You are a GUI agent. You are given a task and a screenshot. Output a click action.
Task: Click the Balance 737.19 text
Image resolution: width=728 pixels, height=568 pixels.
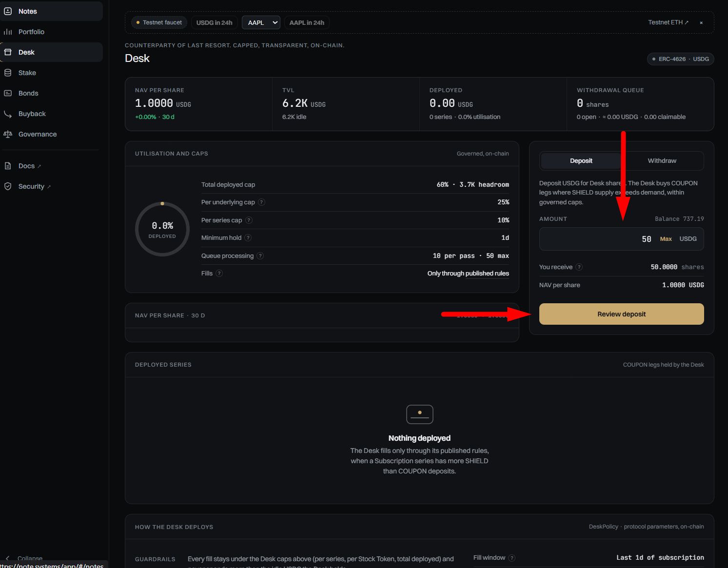pyautogui.click(x=679, y=219)
